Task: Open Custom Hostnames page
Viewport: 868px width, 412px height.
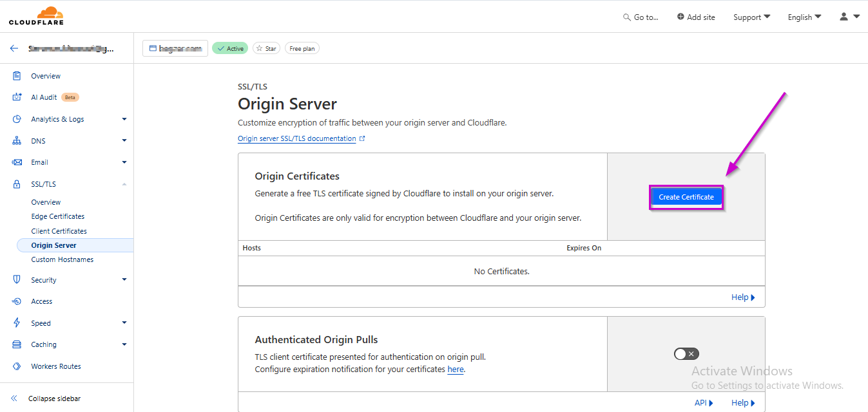Action: [62, 259]
